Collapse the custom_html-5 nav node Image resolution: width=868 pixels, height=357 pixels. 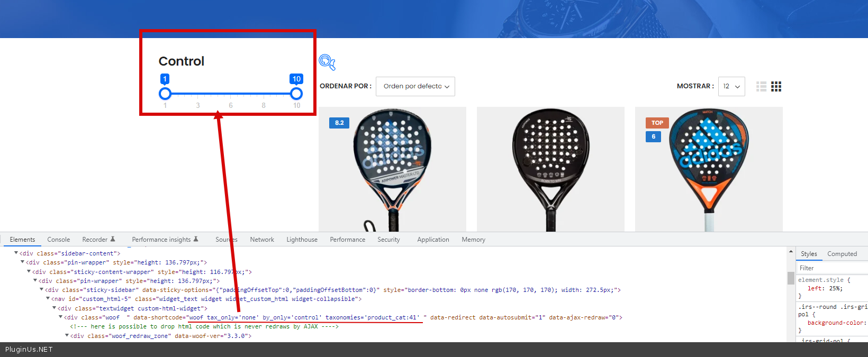(x=48, y=299)
